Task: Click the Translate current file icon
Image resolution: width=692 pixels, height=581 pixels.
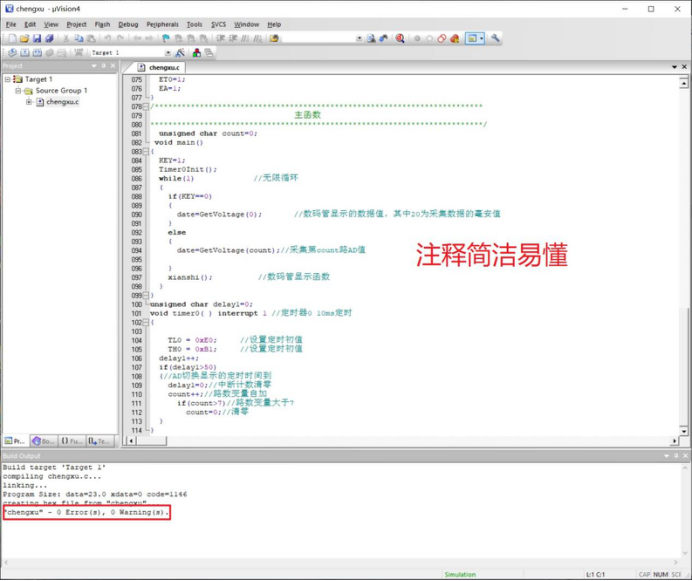Action: tap(12, 53)
